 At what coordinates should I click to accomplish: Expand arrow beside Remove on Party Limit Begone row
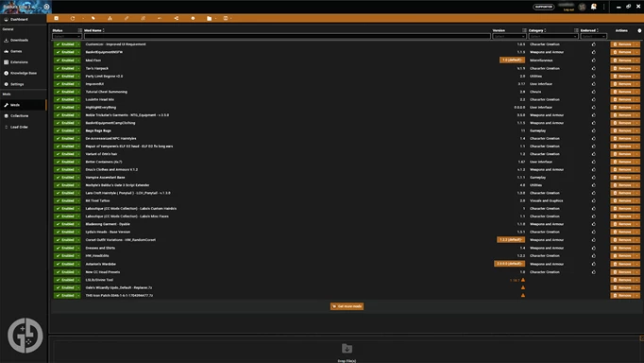(x=637, y=76)
